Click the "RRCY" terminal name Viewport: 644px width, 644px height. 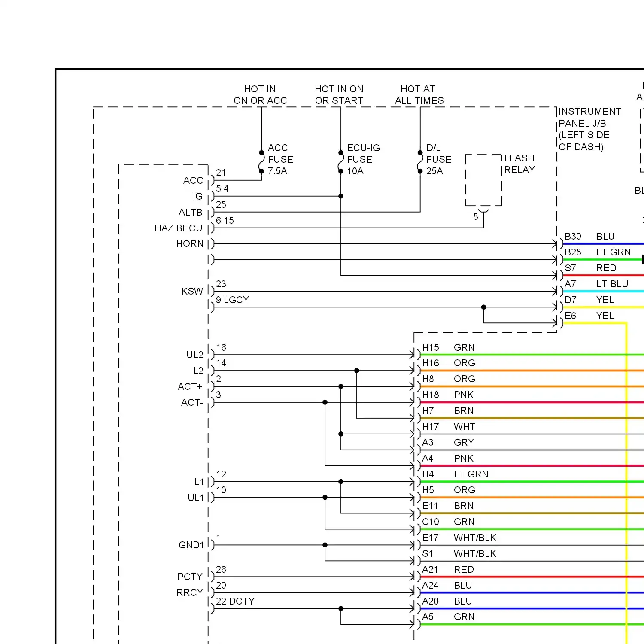point(190,592)
